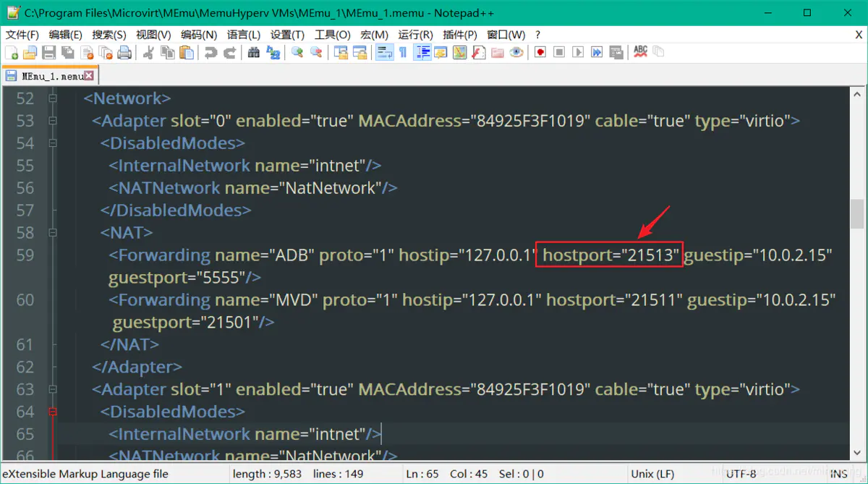Collapse the DisabledModes fold at line 64
The width and height of the screenshot is (868, 484).
pyautogui.click(x=52, y=412)
